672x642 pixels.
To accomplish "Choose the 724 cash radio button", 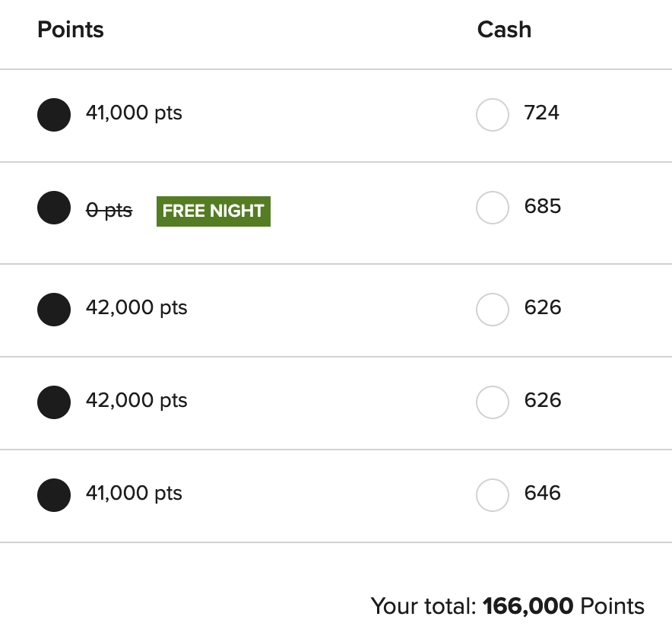I will 492,115.
